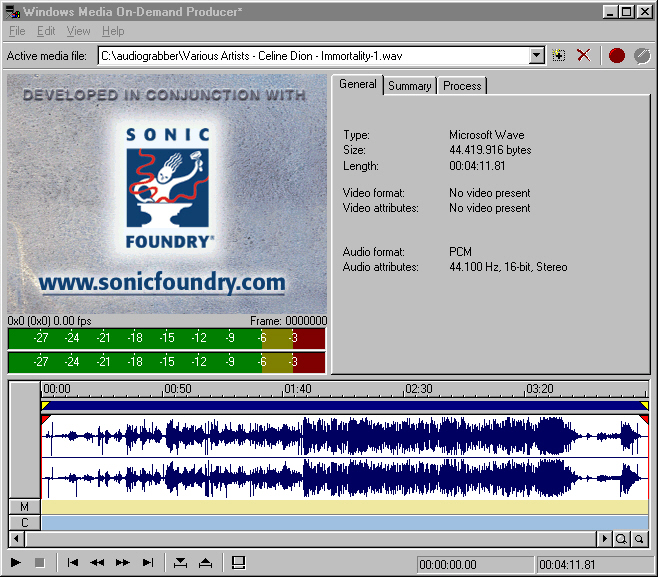Click the Length value 00:04:11.81 in General tab

(x=477, y=166)
